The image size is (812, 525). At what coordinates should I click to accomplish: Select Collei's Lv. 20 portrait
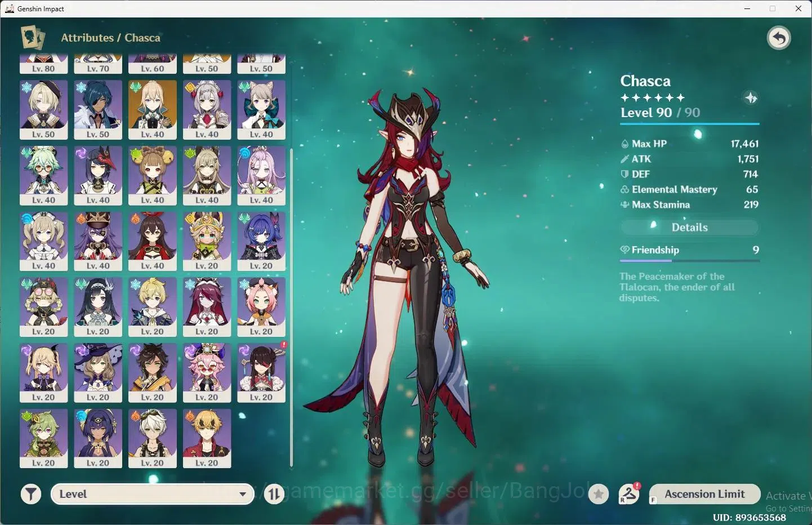pyautogui.click(x=43, y=439)
